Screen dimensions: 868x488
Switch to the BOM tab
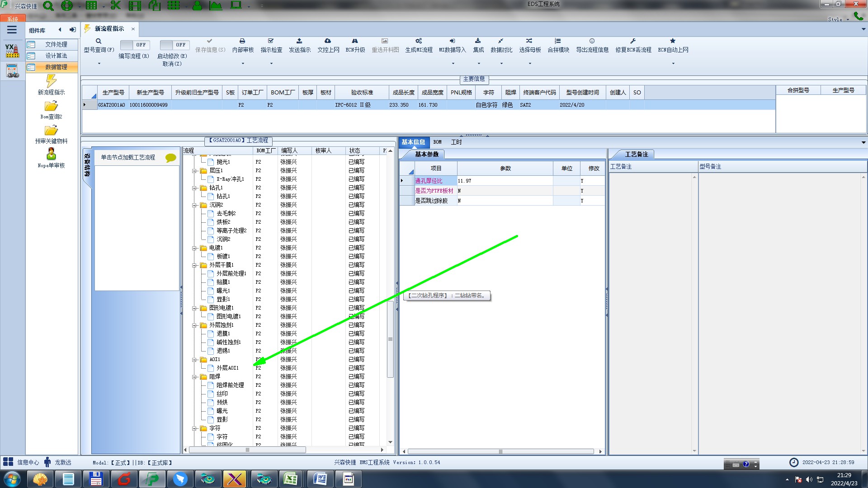point(437,142)
